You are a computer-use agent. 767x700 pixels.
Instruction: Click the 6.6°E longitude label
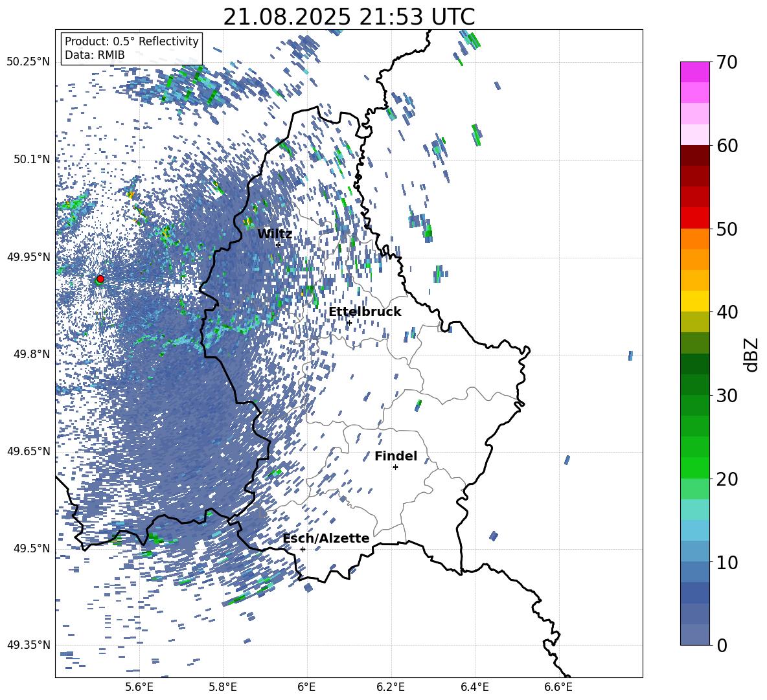[x=558, y=687]
